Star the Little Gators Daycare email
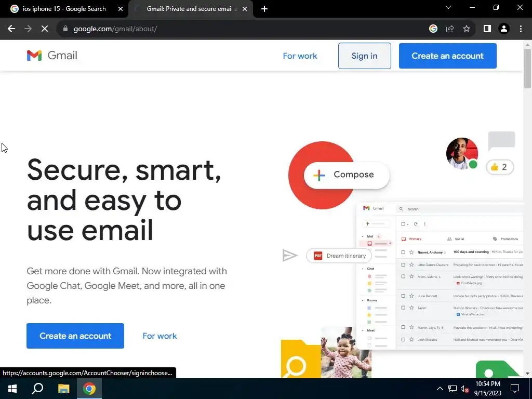 tap(411, 264)
